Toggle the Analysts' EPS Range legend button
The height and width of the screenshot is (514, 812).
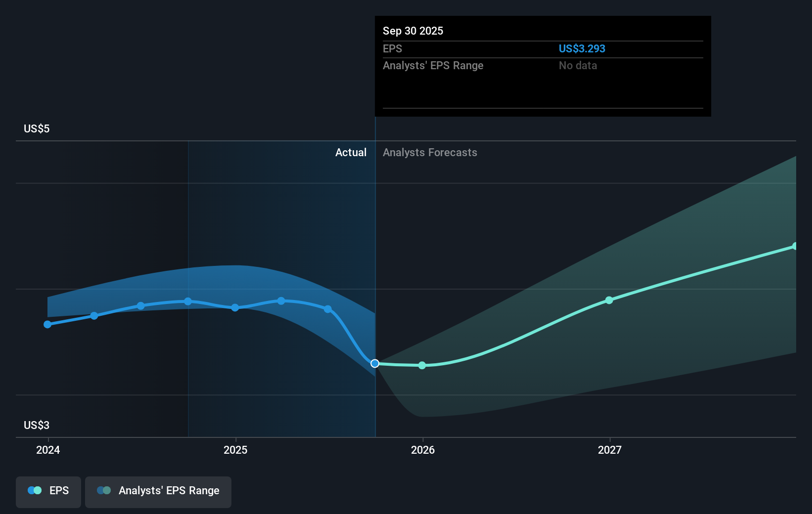[158, 492]
